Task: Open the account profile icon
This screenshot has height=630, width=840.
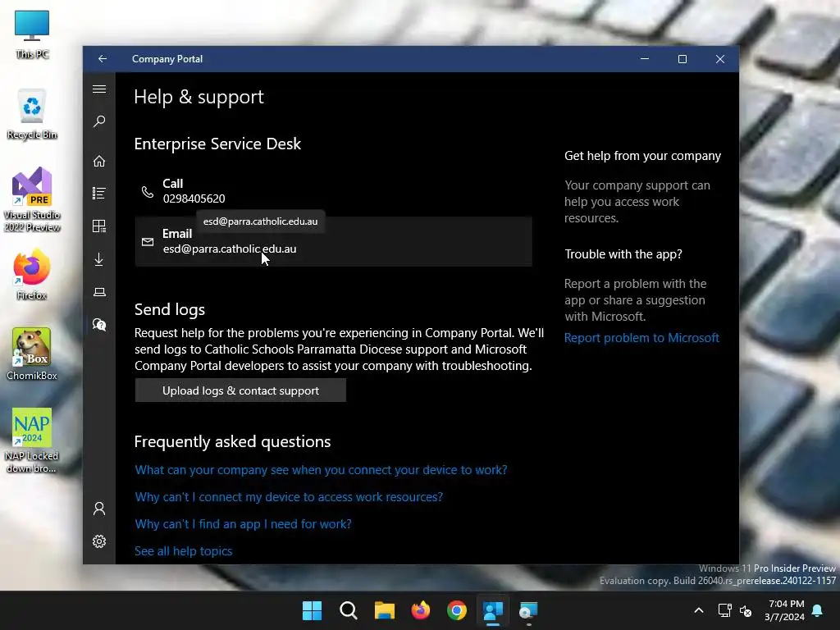Action: 99,509
